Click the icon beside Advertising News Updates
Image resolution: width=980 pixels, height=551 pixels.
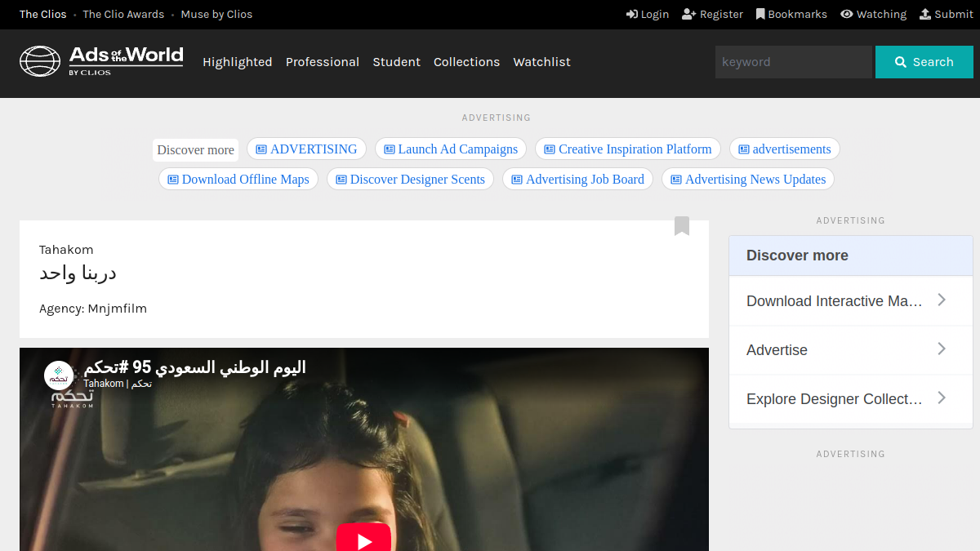pyautogui.click(x=676, y=180)
